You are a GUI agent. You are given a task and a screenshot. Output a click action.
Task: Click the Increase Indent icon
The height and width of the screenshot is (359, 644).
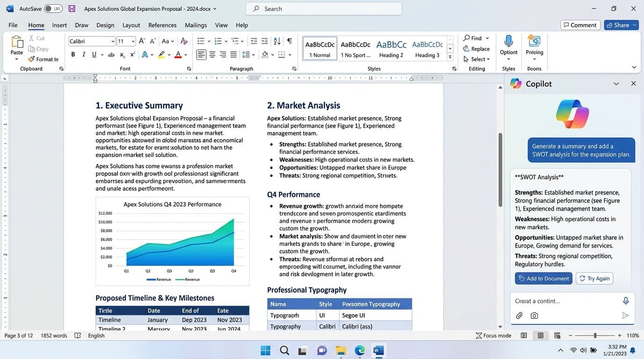[x=265, y=41]
